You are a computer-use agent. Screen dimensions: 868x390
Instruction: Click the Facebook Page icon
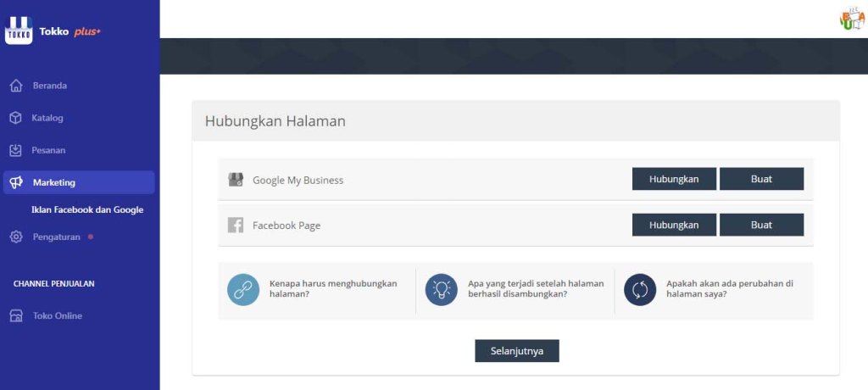[x=236, y=226]
